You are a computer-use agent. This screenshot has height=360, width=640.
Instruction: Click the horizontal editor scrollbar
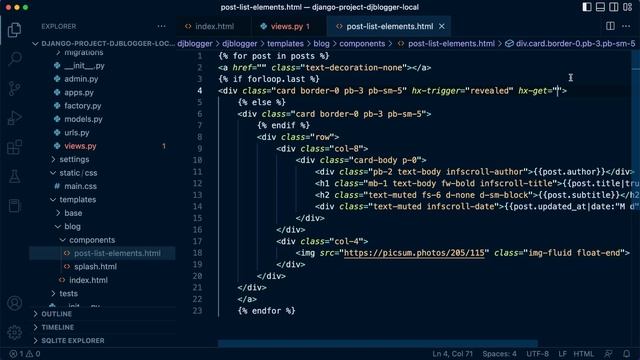coord(378,344)
